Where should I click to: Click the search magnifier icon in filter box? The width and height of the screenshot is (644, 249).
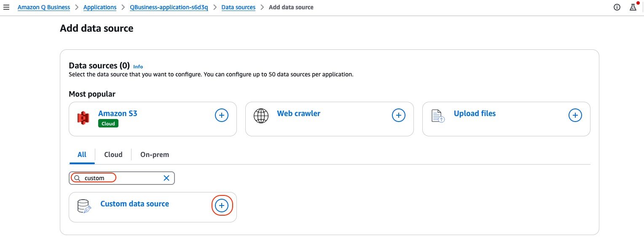(77, 178)
